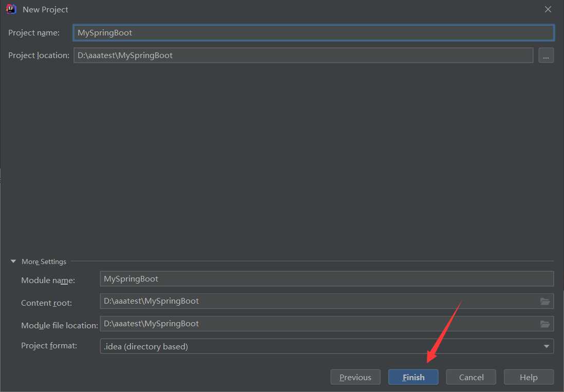Click the "Module name:" label
This screenshot has width=564, height=392.
(48, 280)
